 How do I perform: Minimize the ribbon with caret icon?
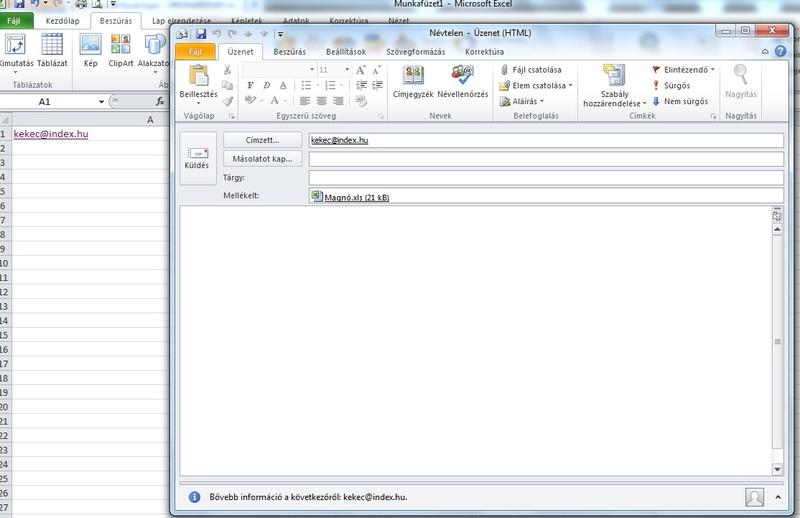click(765, 52)
